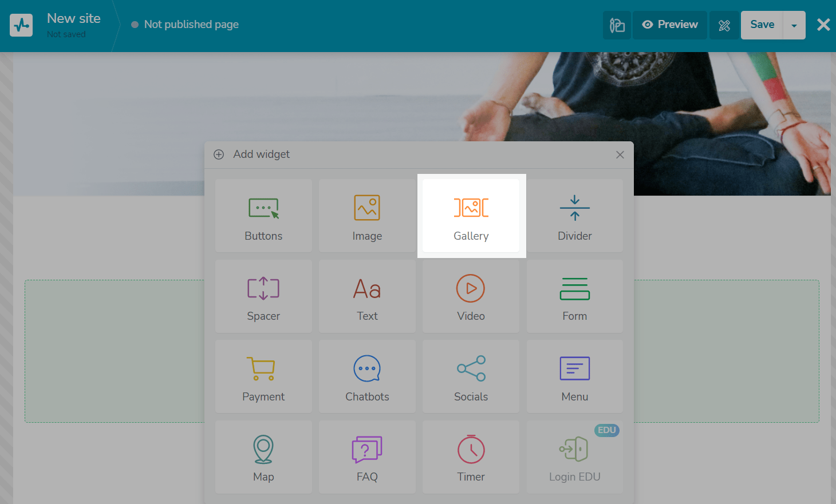Viewport: 836px width, 504px height.
Task: Add a Form widget
Action: click(x=575, y=296)
